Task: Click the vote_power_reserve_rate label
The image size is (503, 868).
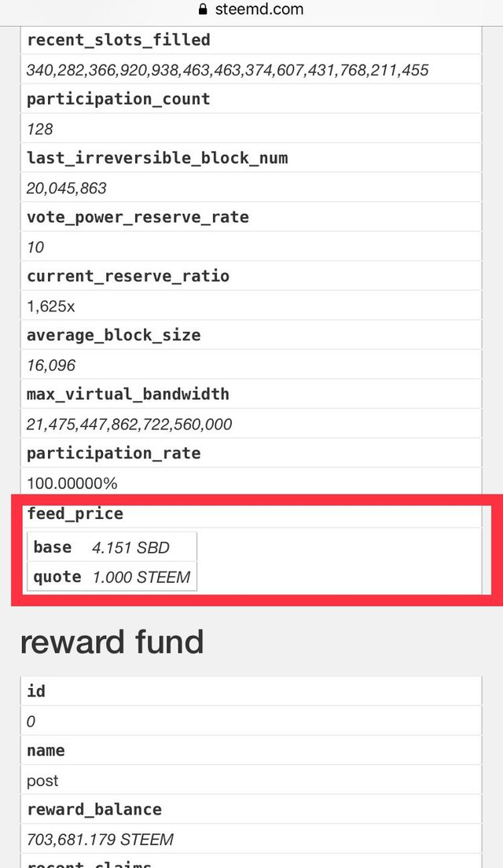Action: 138,218
